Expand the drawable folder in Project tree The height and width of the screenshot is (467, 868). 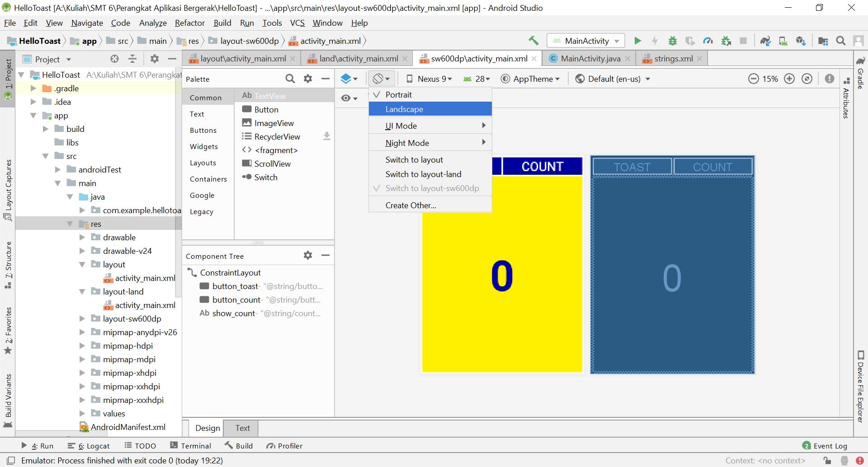[x=82, y=237]
